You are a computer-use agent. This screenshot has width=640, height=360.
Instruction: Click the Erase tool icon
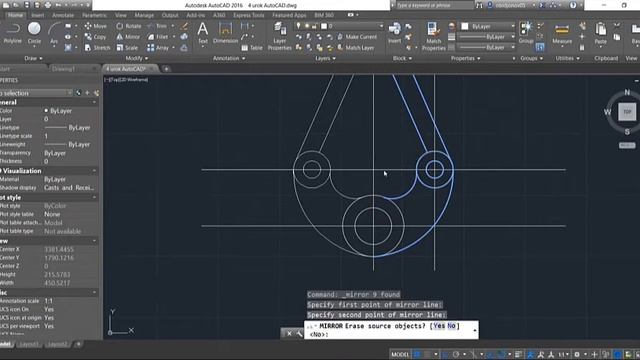click(x=184, y=26)
